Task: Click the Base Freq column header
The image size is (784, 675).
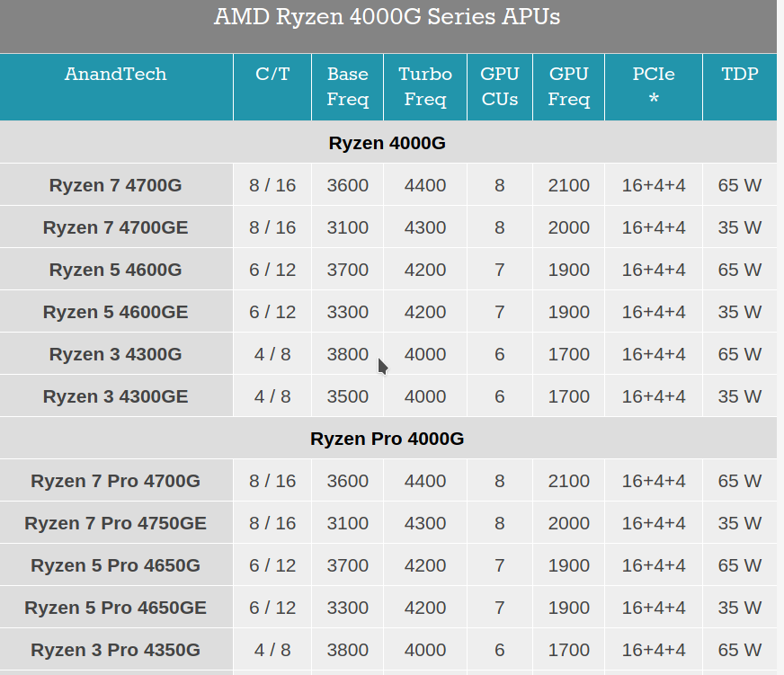Action: coord(347,86)
